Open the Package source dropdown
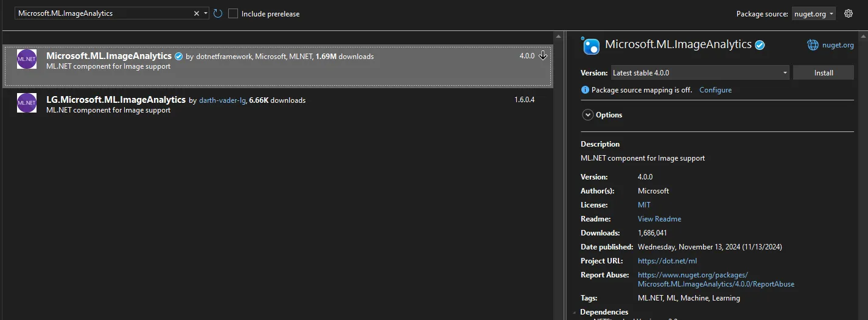 814,13
